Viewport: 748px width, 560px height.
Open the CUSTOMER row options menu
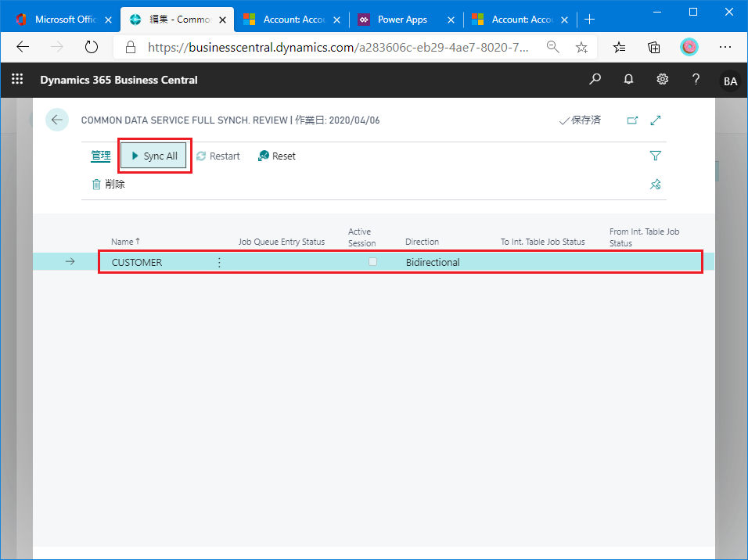[x=219, y=263]
